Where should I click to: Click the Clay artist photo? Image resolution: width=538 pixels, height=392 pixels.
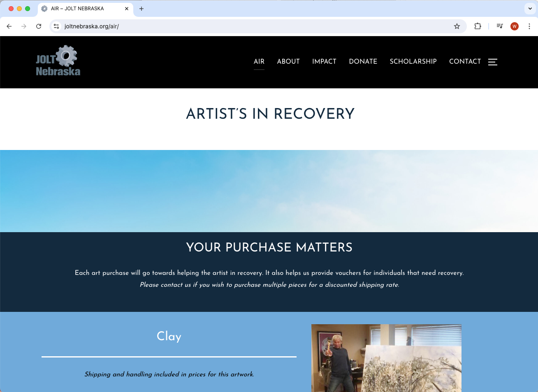386,358
